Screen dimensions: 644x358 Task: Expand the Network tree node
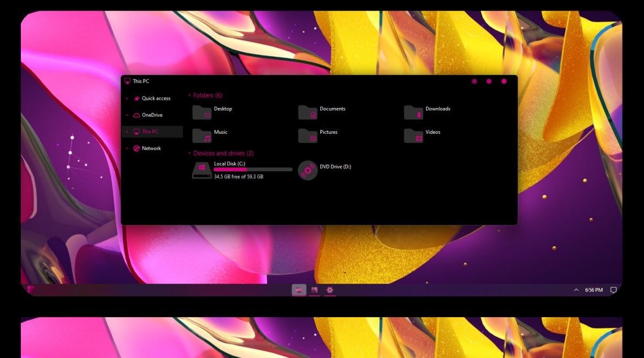(x=127, y=148)
